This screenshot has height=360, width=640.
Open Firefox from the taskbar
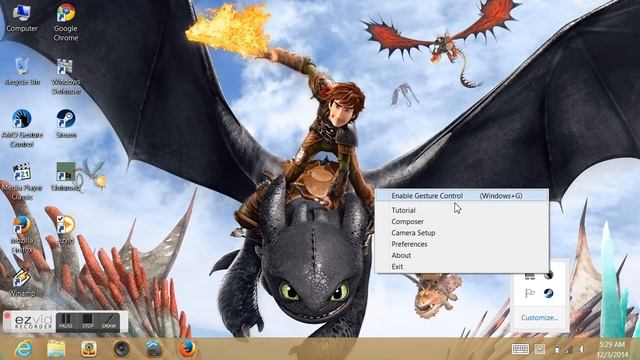point(187,349)
